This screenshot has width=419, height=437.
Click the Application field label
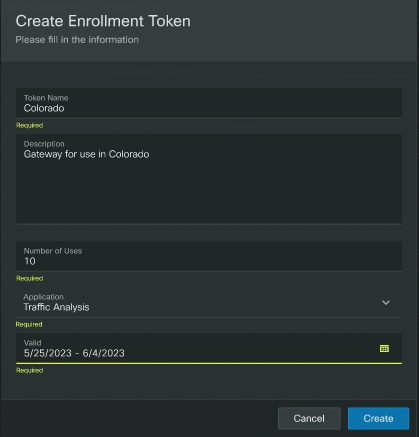click(43, 297)
